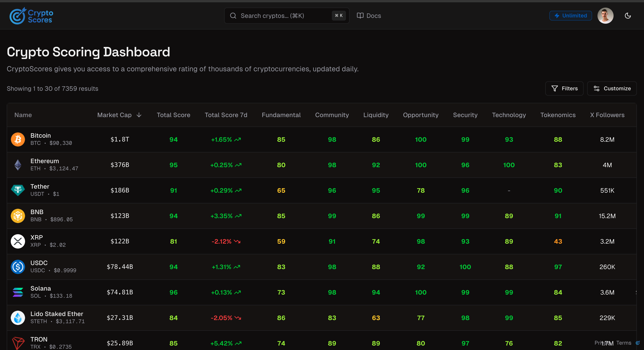Click the Bitcoin coin icon
The height and width of the screenshot is (350, 644).
coord(18,139)
